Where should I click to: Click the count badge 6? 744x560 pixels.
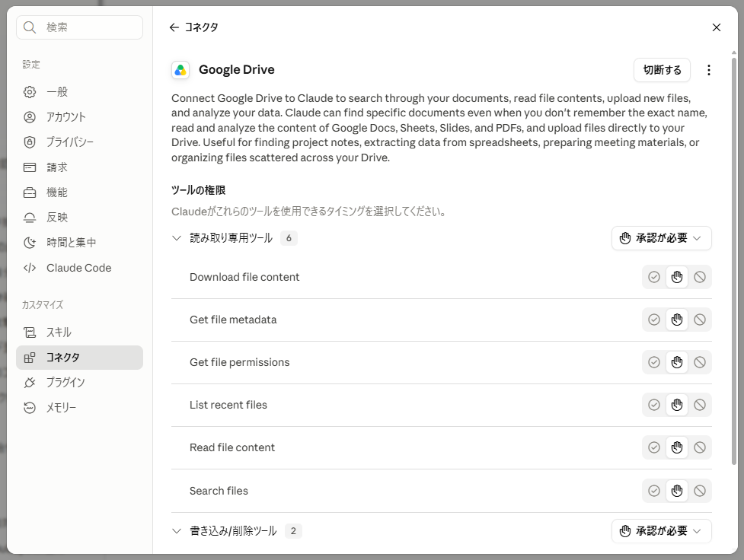(x=289, y=238)
